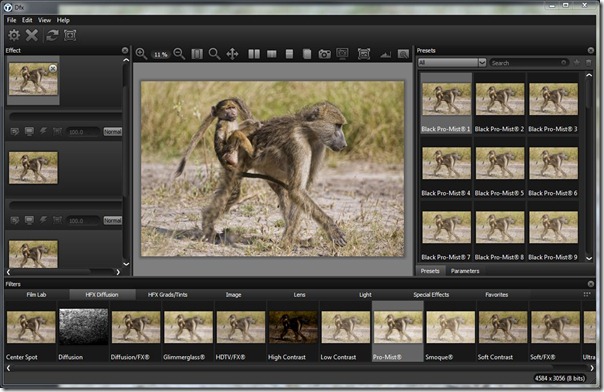Switch to the Film Lab filter tab
604x392 pixels.
(x=36, y=295)
